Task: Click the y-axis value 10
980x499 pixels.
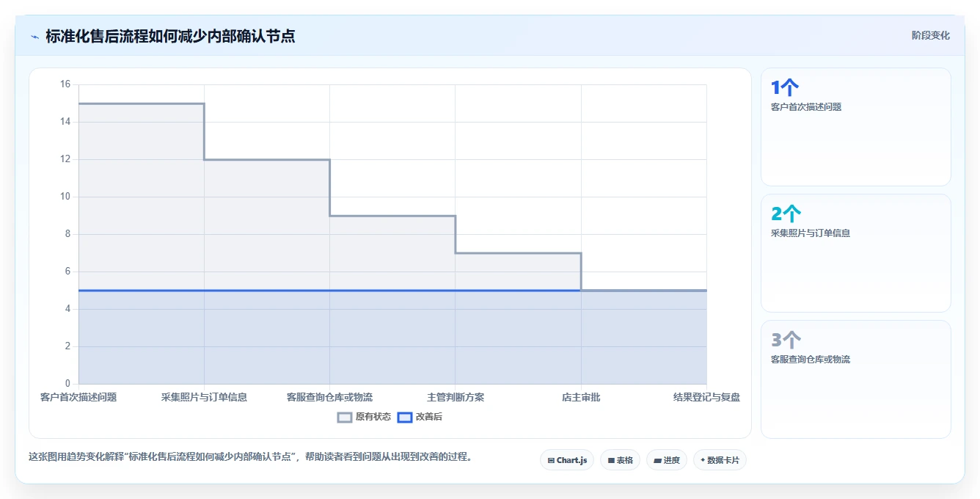Action: 65,197
